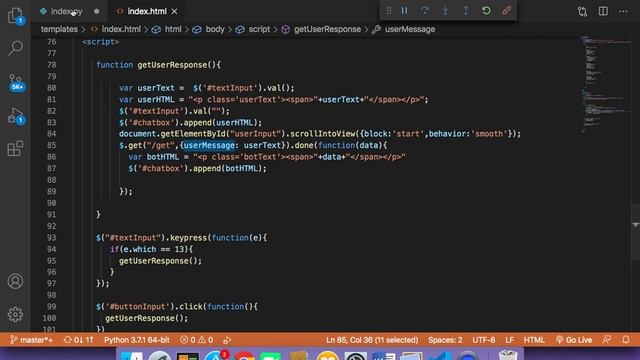Open the Extensions view
Screen dimensions: 640x360
(15, 149)
